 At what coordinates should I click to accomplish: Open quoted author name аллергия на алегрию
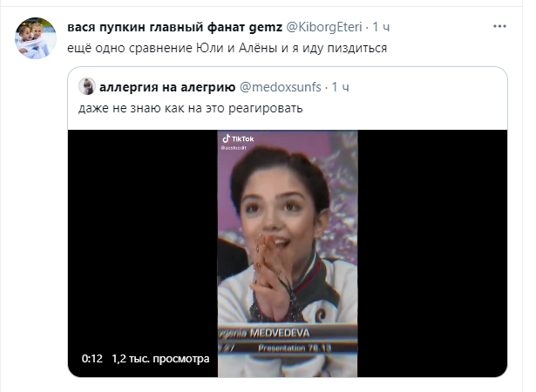pyautogui.click(x=167, y=87)
